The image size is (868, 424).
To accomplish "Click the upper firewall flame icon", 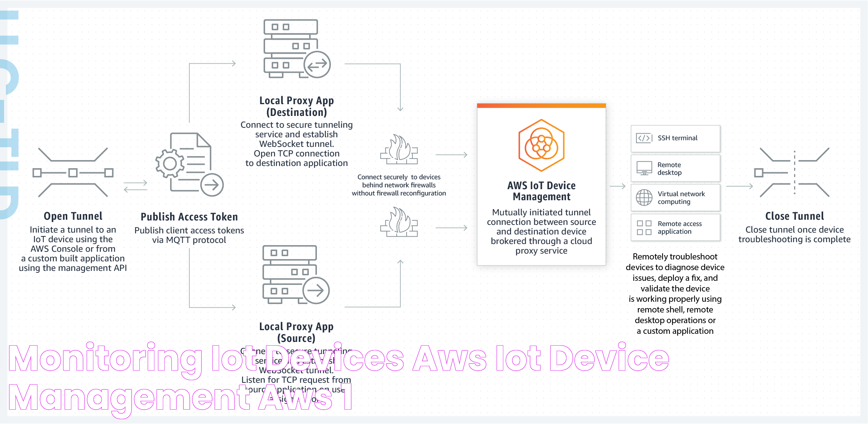I will [399, 149].
